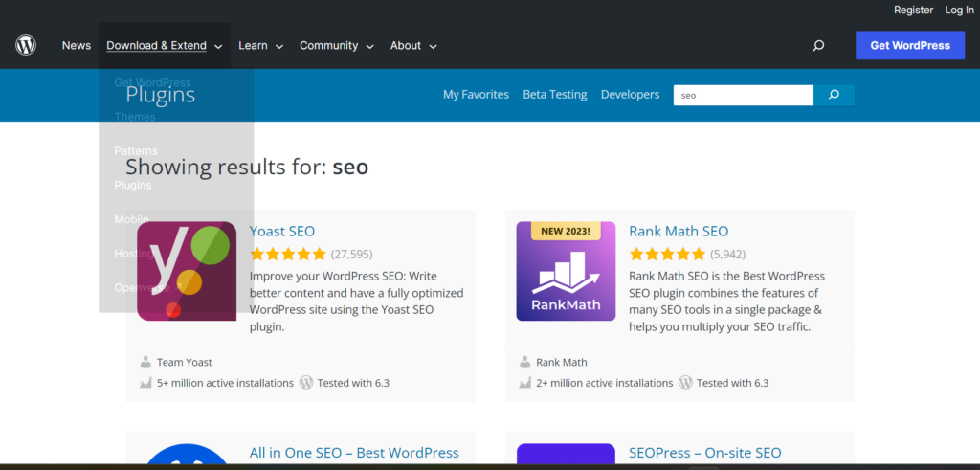
Task: Click the Rank Math plugin logo
Action: (x=566, y=271)
